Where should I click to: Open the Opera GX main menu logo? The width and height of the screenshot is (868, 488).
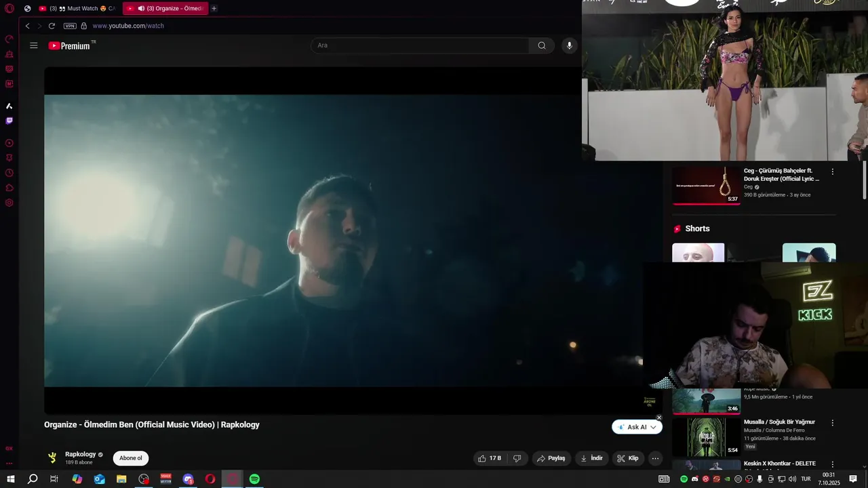pos(9,9)
